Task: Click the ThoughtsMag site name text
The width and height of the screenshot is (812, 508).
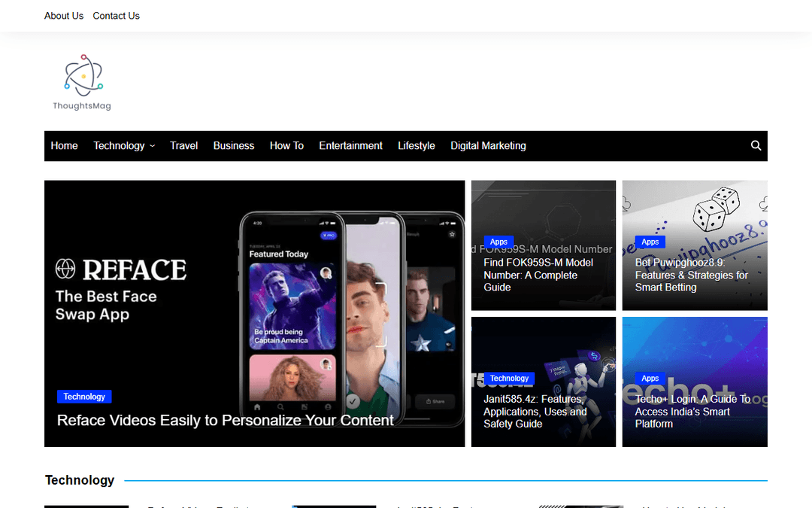Action: pos(82,106)
